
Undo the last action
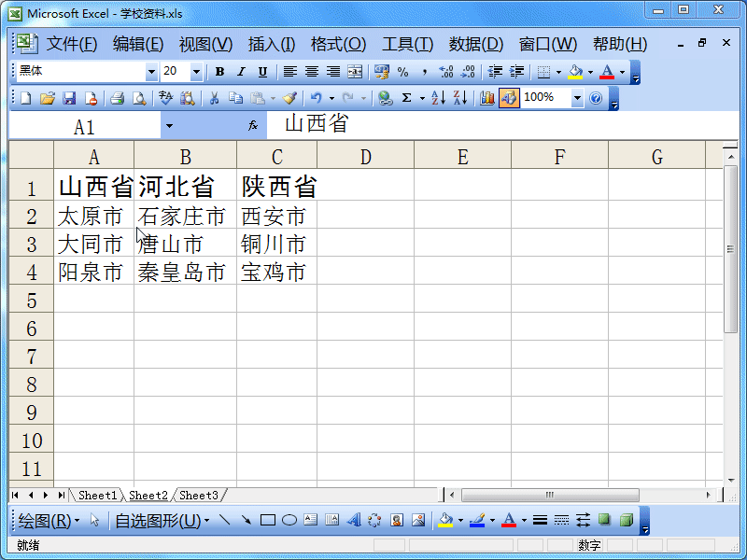click(316, 99)
